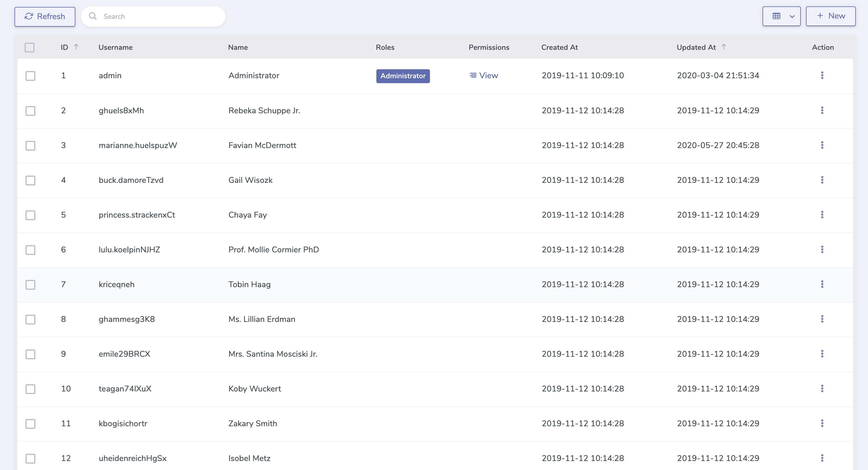
Task: Click the search magnifier icon
Action: (x=93, y=16)
